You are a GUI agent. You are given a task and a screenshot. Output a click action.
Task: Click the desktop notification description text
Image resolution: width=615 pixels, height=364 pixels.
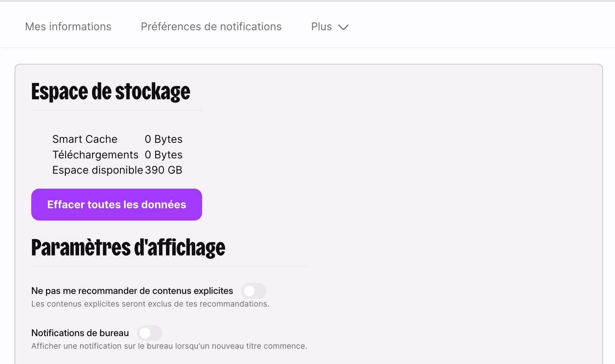[x=169, y=346]
